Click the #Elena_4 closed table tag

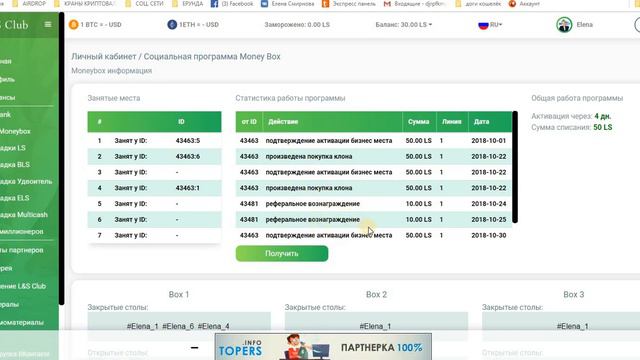[213, 326]
